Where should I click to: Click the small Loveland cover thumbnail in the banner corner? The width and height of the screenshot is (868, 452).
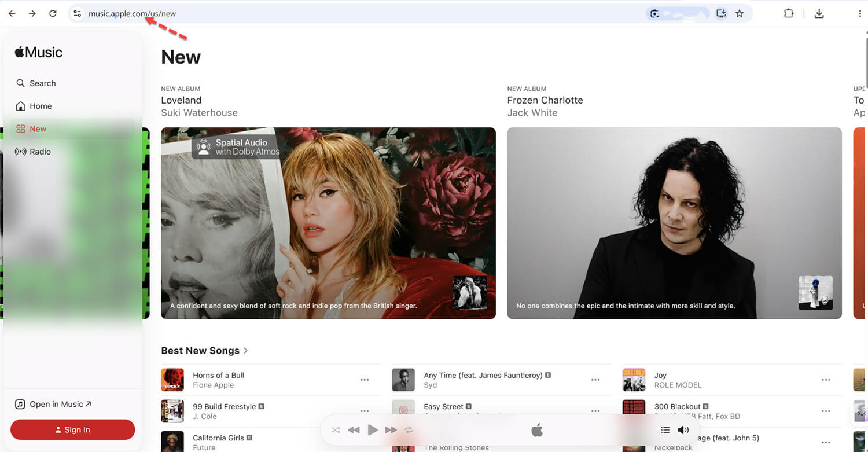coord(470,293)
